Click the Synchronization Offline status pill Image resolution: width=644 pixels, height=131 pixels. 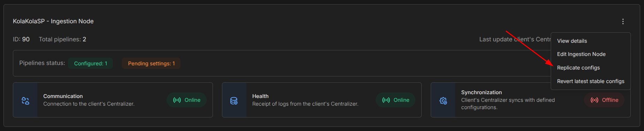click(604, 100)
